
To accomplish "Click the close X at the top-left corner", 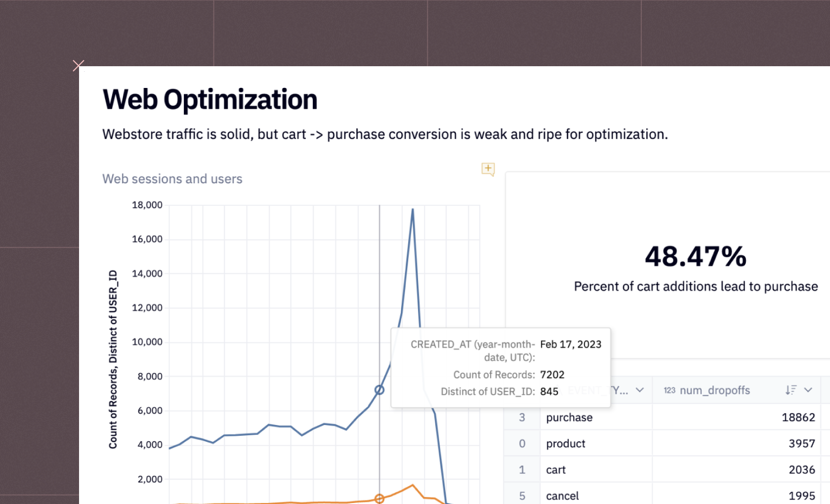I will tap(79, 65).
